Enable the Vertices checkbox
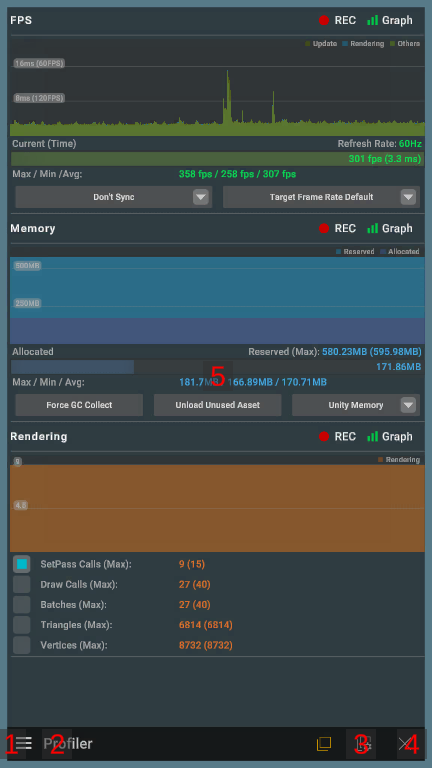432x768 pixels. pos(22,645)
